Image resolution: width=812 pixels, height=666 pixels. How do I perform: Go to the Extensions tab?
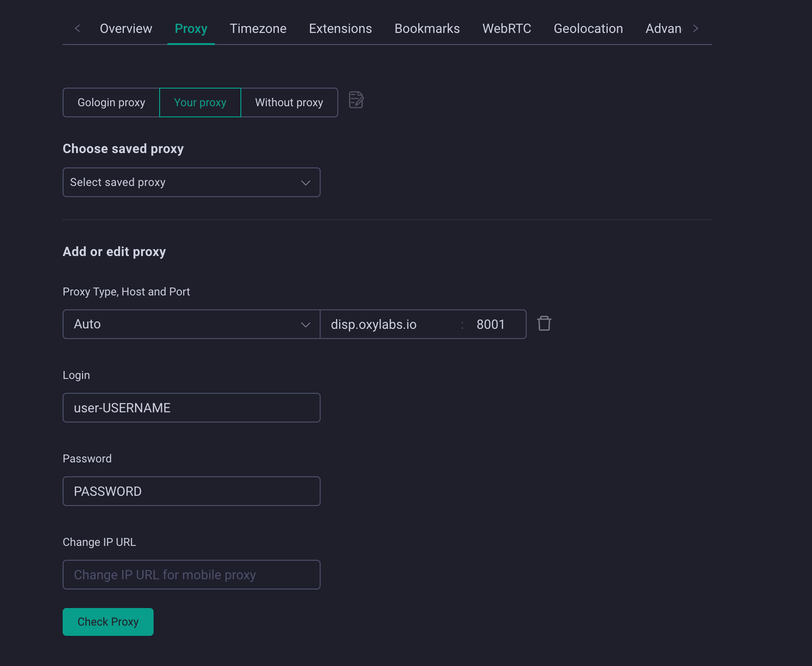point(341,29)
